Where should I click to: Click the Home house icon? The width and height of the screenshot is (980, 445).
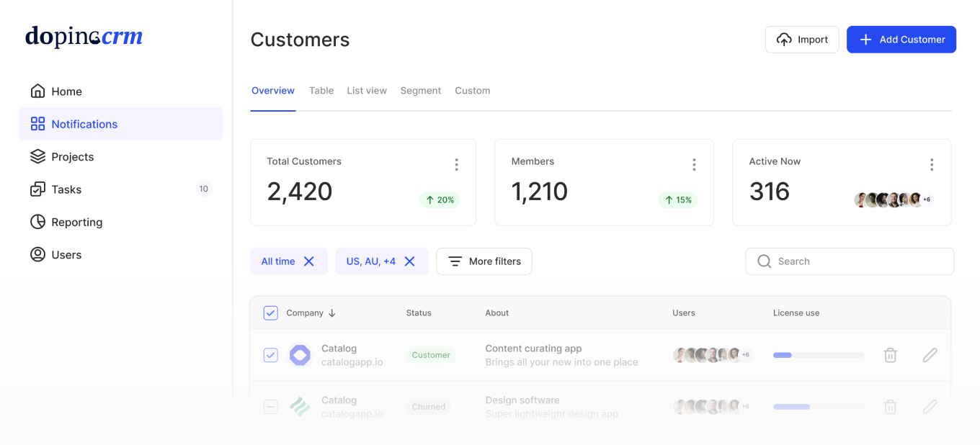coord(37,91)
